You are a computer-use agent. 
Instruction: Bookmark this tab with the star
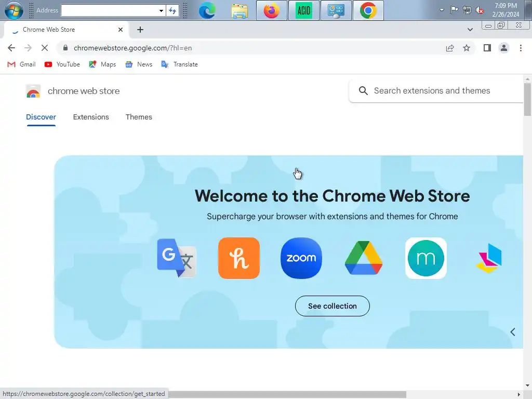(x=467, y=48)
